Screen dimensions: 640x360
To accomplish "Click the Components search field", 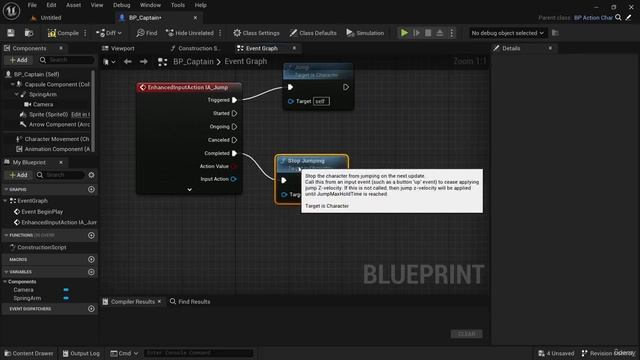I will pos(67,60).
